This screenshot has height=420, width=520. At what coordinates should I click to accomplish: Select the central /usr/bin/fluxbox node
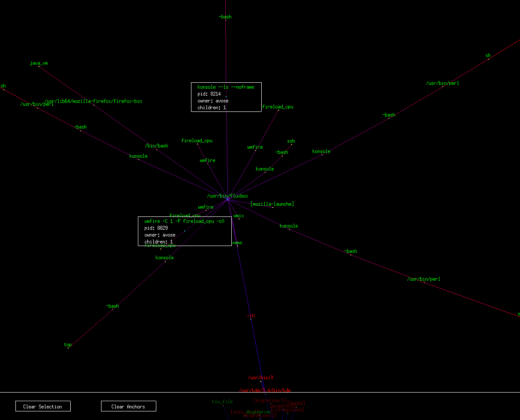pyautogui.click(x=228, y=199)
